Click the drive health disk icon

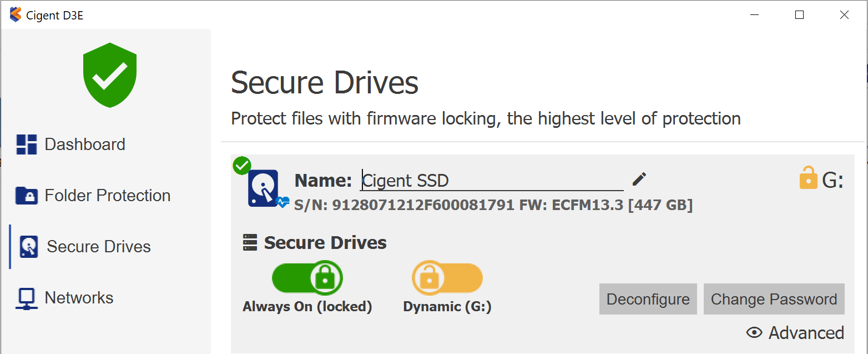click(x=264, y=189)
